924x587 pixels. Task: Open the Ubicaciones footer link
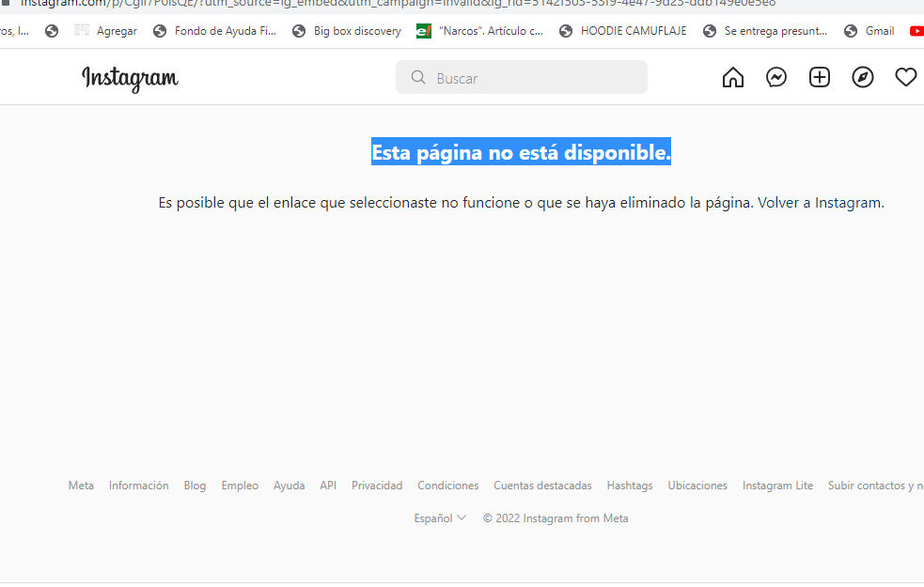pos(697,486)
